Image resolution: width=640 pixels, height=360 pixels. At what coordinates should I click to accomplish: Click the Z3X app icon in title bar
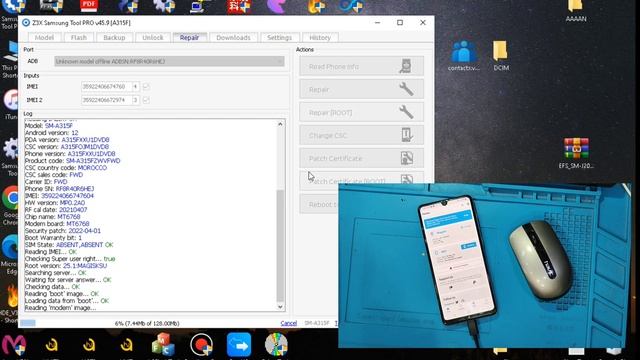(x=26, y=23)
